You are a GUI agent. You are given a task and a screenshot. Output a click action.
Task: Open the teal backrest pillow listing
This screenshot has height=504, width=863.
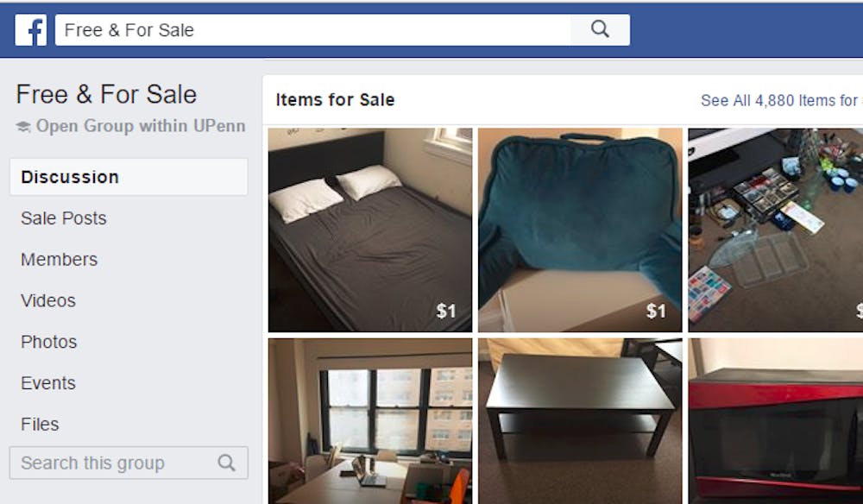point(580,230)
